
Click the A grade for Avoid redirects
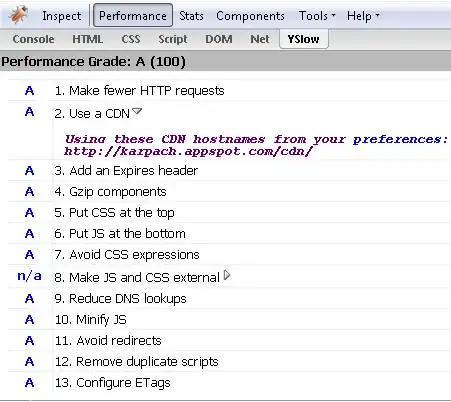[30, 341]
